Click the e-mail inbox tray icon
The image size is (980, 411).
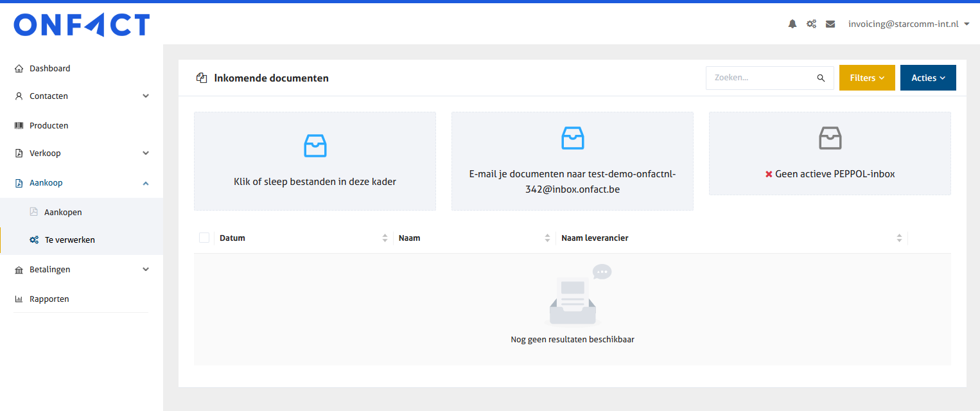coord(572,137)
